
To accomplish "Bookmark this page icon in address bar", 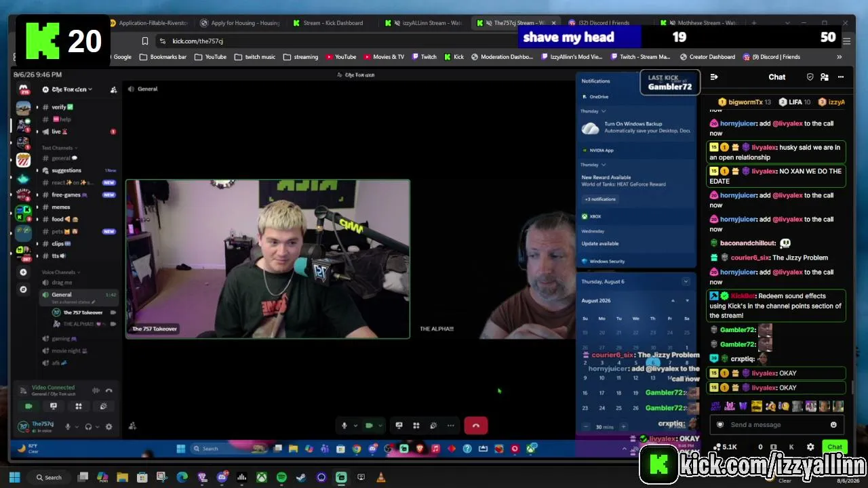I will pos(144,41).
